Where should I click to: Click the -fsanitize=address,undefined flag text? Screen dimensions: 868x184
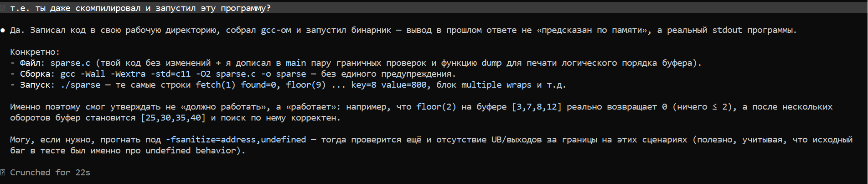(236, 140)
